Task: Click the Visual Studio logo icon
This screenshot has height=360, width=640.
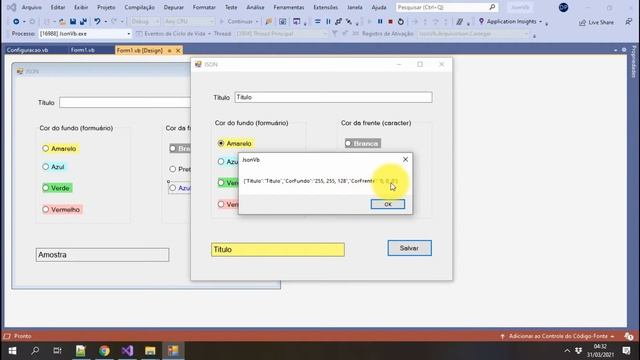Action: pos(12,7)
